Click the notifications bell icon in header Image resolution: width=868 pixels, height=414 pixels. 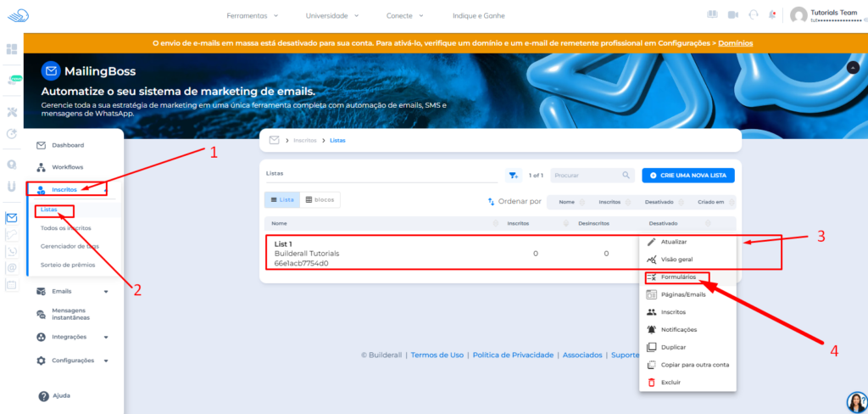click(x=772, y=15)
